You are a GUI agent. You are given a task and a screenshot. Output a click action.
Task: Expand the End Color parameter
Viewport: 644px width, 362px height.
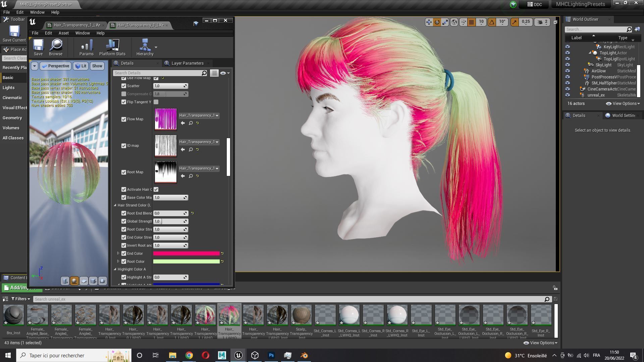click(118, 253)
